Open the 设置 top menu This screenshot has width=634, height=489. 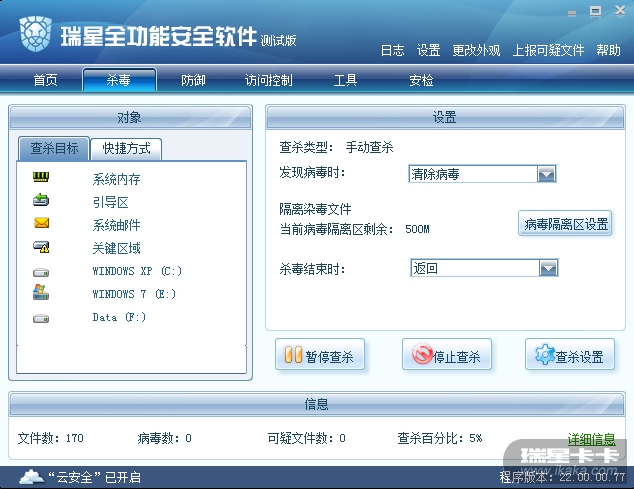428,50
